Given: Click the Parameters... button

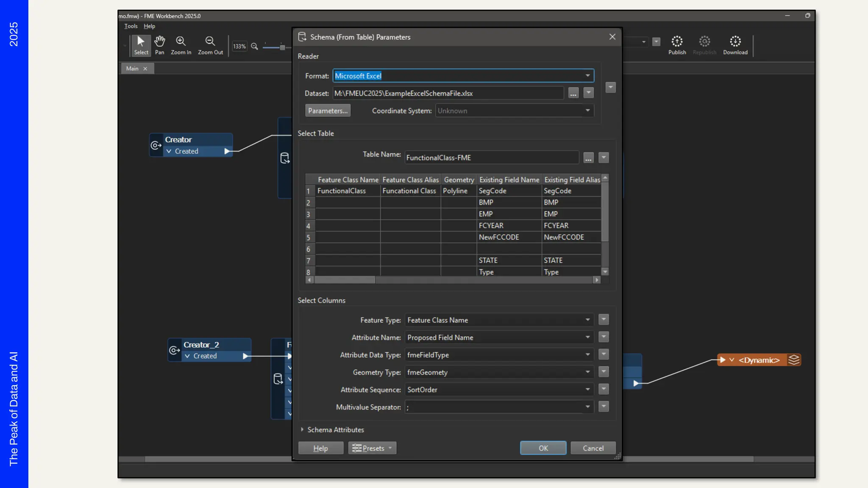Looking at the screenshot, I should click(328, 111).
